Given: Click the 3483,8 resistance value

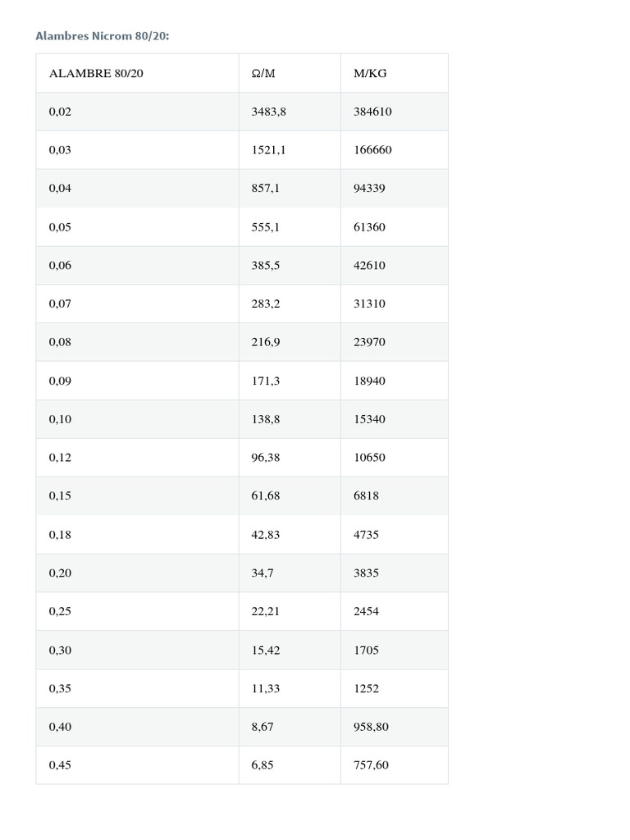Looking at the screenshot, I should point(268,112).
